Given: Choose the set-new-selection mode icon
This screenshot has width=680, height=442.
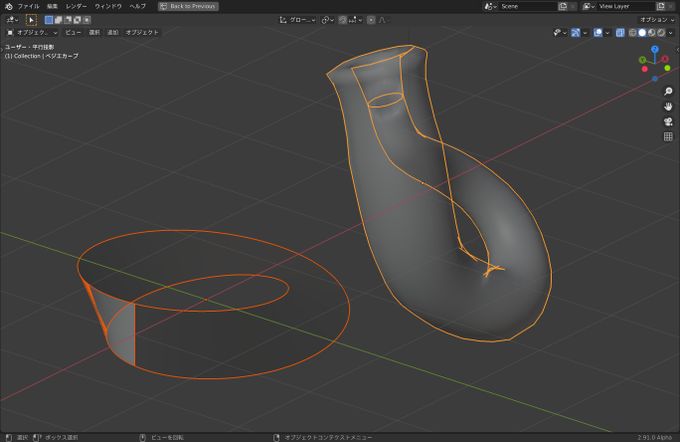Looking at the screenshot, I should tap(49, 20).
